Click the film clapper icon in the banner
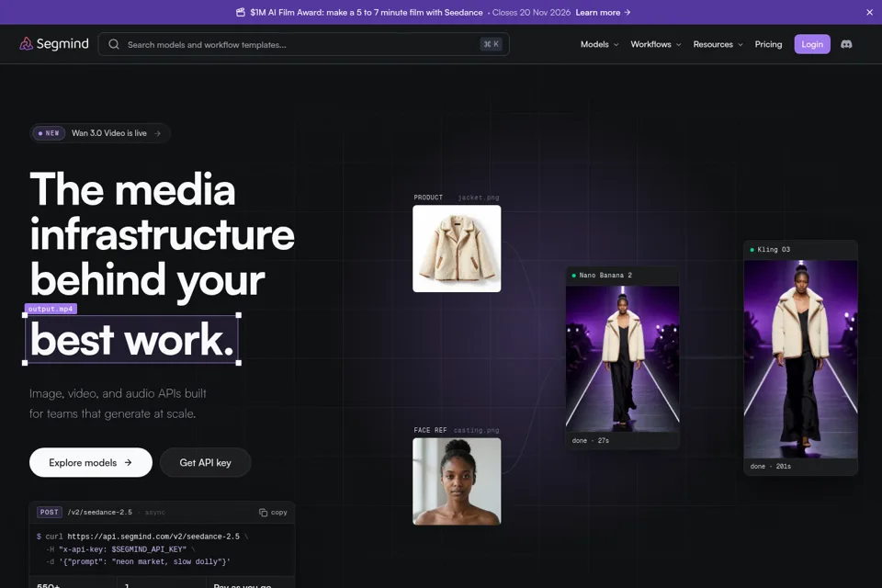 coord(240,12)
